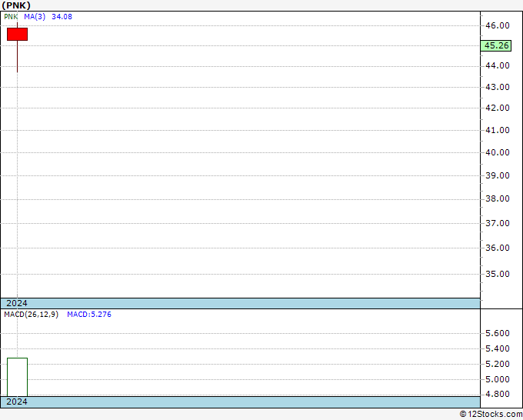523x420 pixels.
Task: Click the 45.26 current price tag
Action: pos(496,45)
